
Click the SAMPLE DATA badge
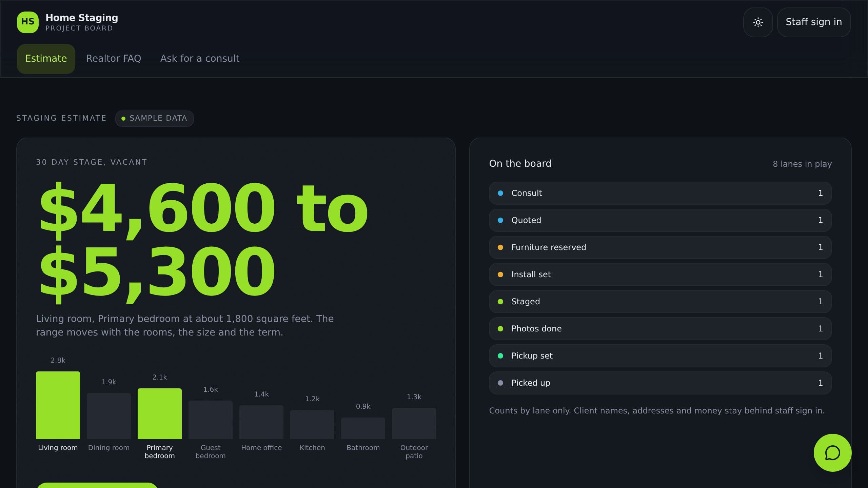(155, 118)
